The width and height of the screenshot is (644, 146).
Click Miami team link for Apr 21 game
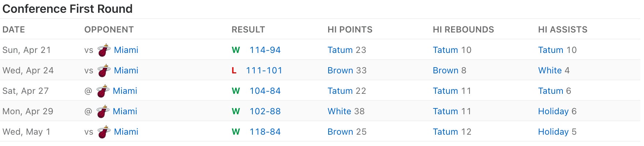[x=126, y=50]
